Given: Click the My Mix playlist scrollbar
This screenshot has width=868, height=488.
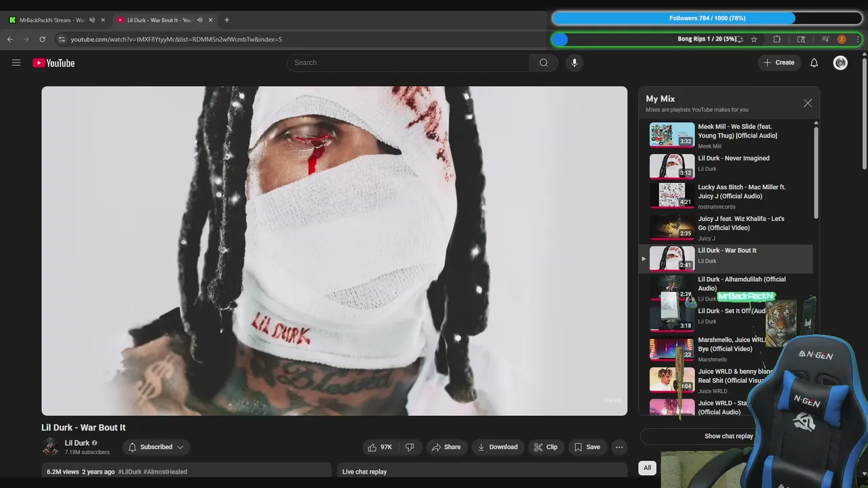Looking at the screenshot, I should click(816, 172).
